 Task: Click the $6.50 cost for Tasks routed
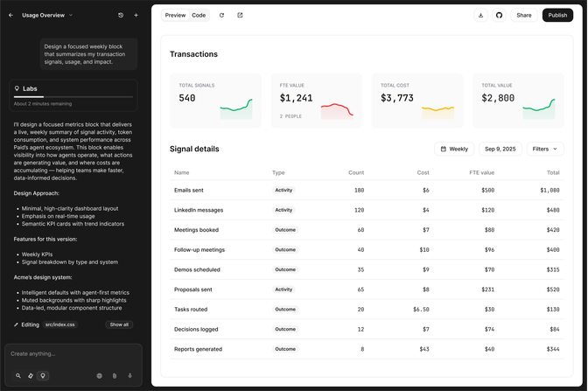click(421, 310)
